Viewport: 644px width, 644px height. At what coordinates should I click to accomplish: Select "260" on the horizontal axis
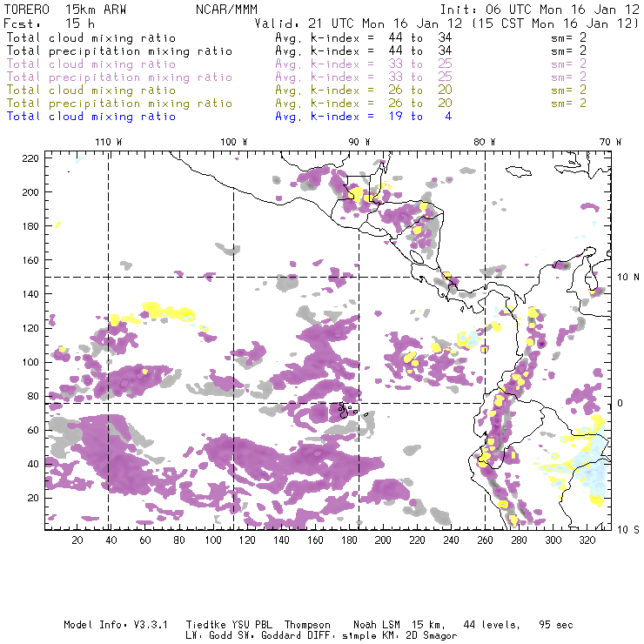(x=485, y=540)
